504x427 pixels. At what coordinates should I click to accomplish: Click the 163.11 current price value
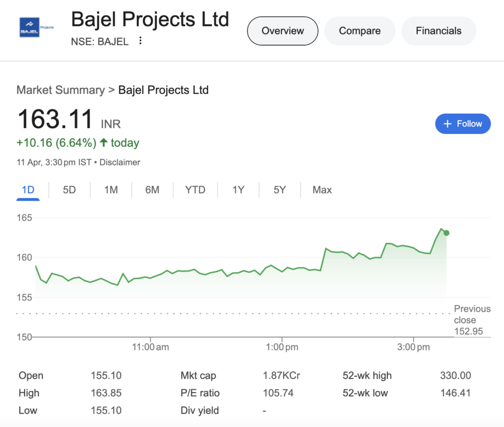[x=55, y=120]
